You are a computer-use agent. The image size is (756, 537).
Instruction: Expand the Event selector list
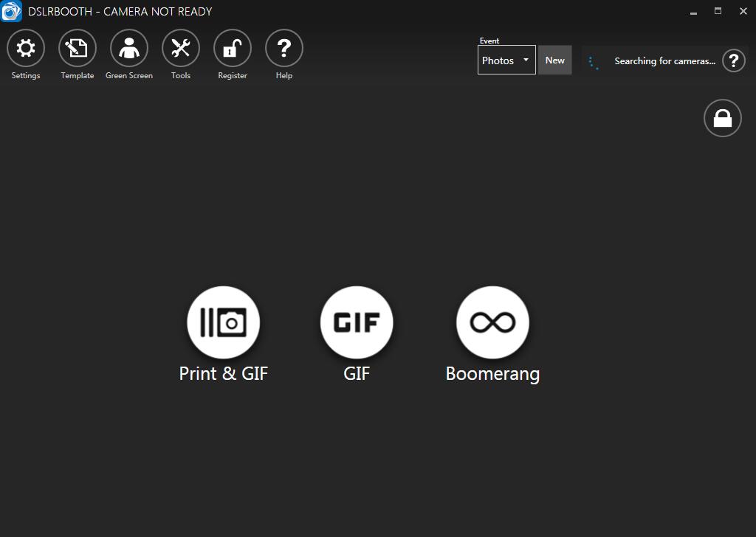tap(526, 60)
